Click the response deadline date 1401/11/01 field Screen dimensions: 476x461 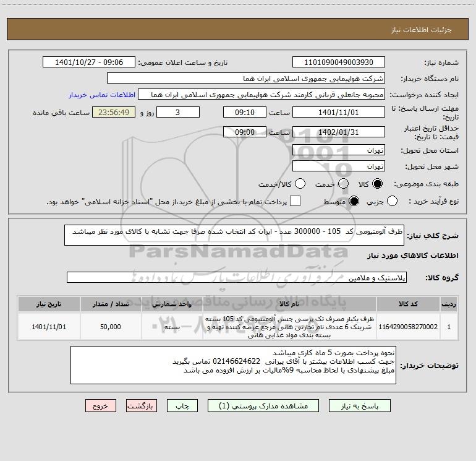339,113
